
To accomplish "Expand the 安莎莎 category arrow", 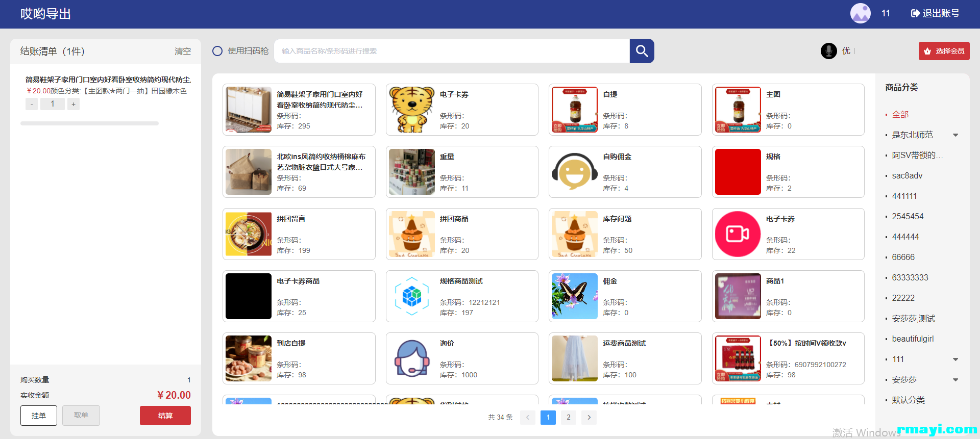I will [x=955, y=380].
